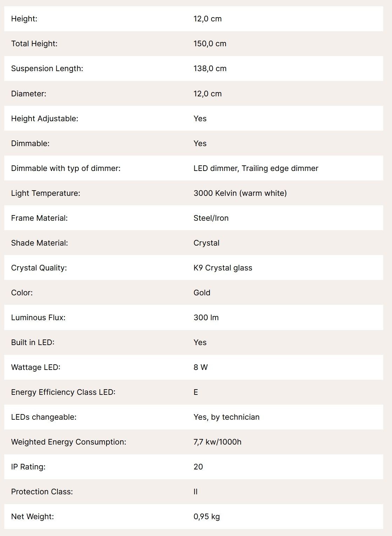Select Energy Efficiency Class LED value E

coord(196,392)
